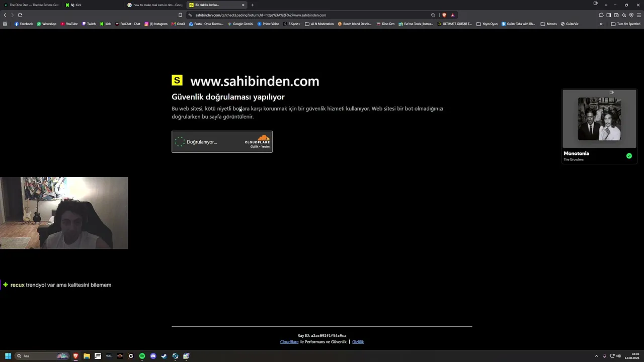Open the Facebook bookmark
Viewport: 644px width, 362px height.
pyautogui.click(x=24, y=24)
